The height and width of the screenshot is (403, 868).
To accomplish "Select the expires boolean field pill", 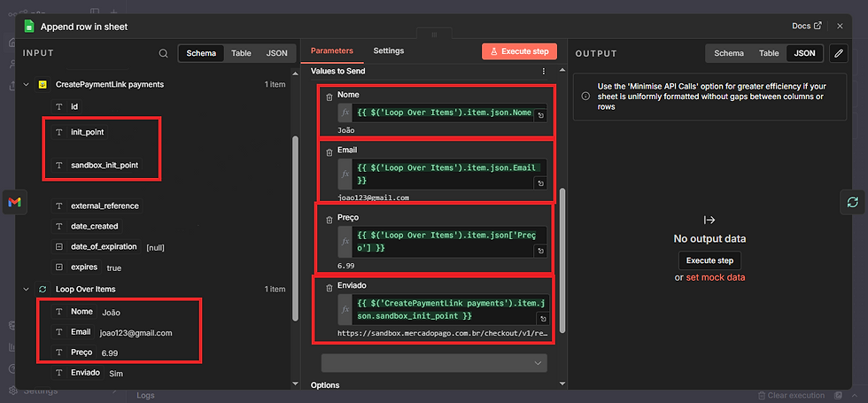I will (x=76, y=267).
